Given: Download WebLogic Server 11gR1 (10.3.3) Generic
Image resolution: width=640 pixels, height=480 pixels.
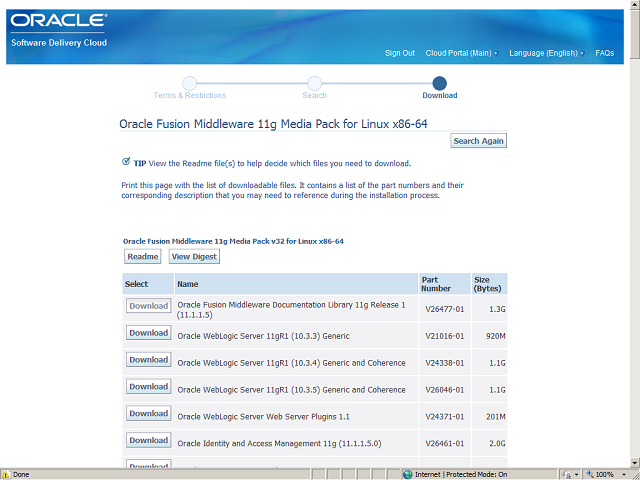Looking at the screenshot, I should (x=149, y=333).
